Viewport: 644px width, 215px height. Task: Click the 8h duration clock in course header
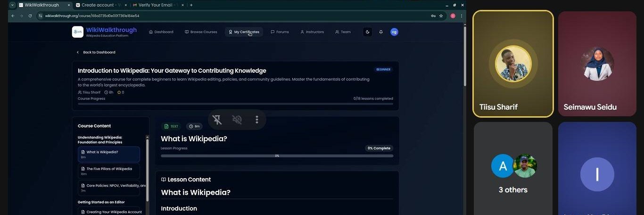tap(109, 92)
